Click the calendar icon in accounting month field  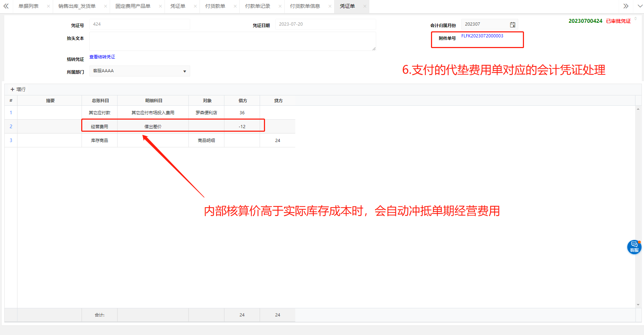click(513, 25)
